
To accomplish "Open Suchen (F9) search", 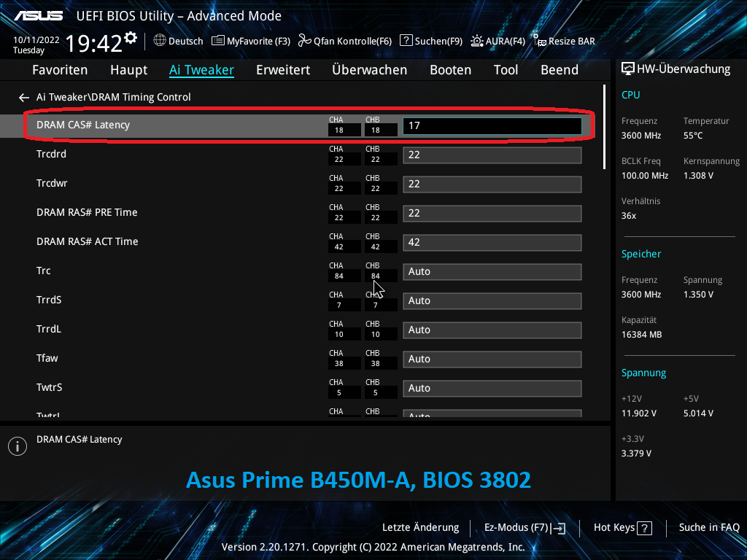I will pyautogui.click(x=431, y=41).
